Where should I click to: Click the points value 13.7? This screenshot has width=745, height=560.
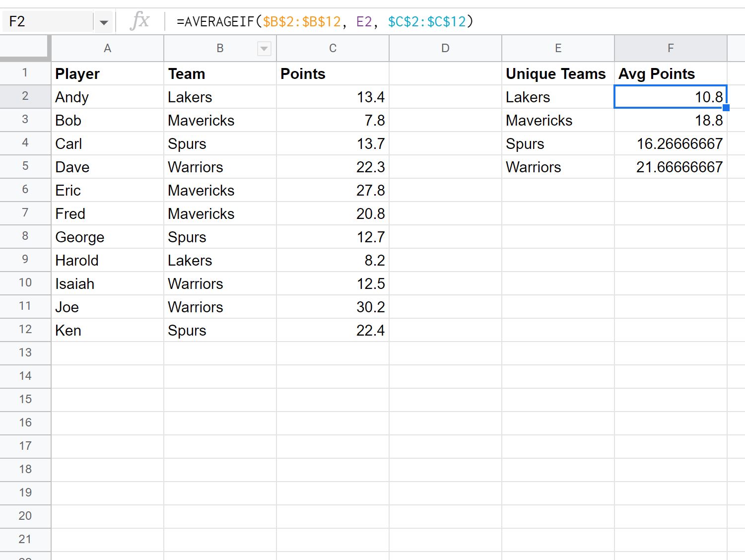point(333,143)
